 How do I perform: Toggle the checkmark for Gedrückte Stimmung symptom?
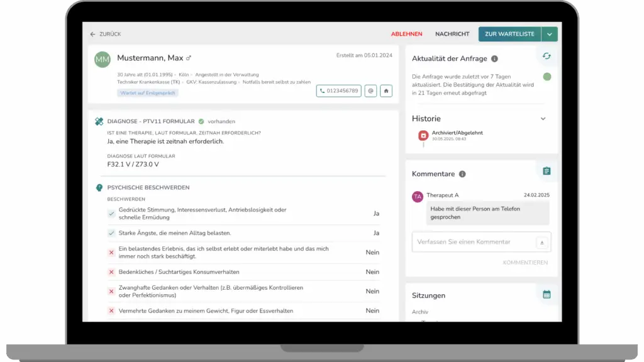coord(111,214)
